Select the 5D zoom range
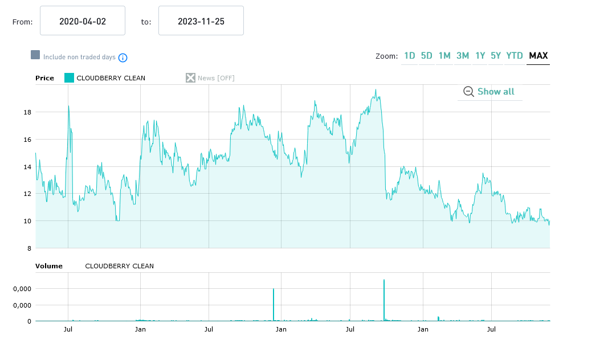Screen dimensions: 612x364 (426, 56)
